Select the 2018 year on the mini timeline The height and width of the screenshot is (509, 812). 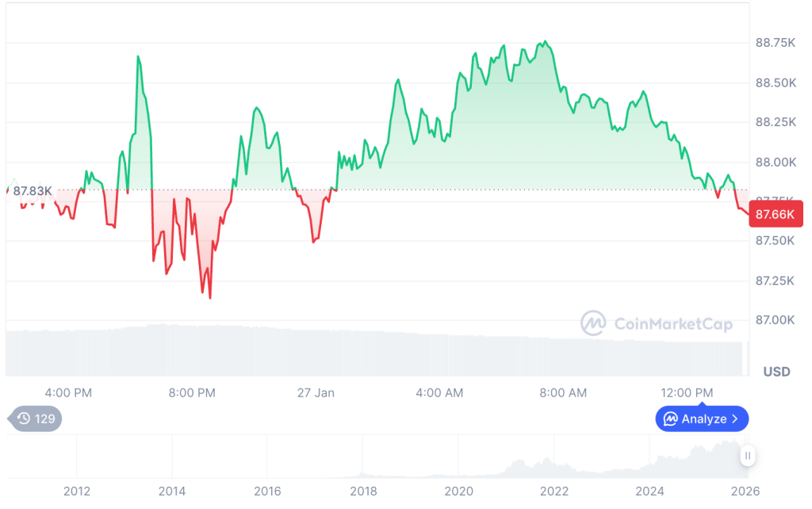click(363, 491)
